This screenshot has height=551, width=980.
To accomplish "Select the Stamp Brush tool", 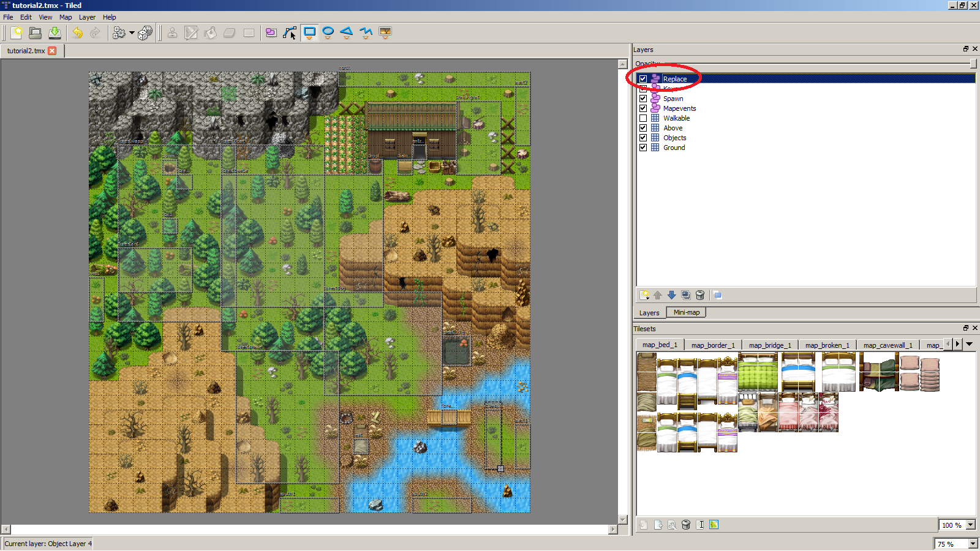I will click(172, 32).
